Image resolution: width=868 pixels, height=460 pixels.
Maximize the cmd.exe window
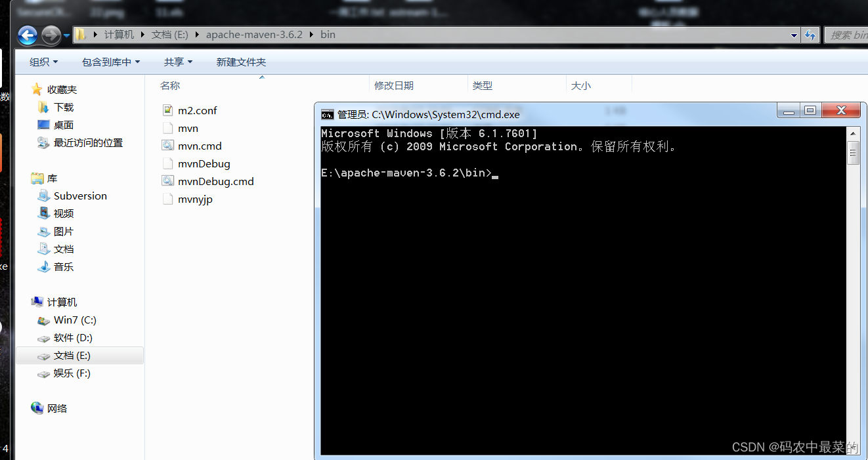click(x=810, y=111)
